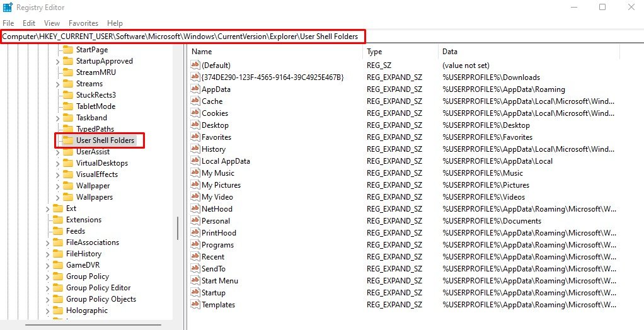Select the Local AppData value icon
Image resolution: width=644 pixels, height=330 pixels.
195,161
